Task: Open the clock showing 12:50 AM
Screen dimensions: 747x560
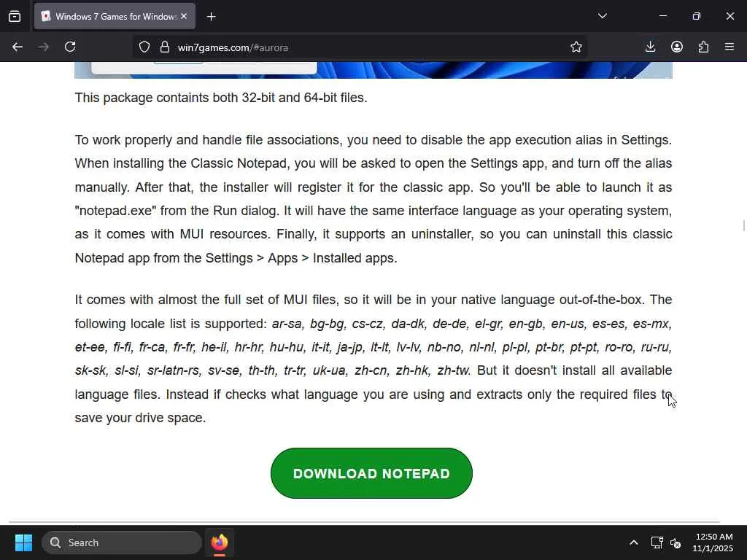Action: coord(713,542)
